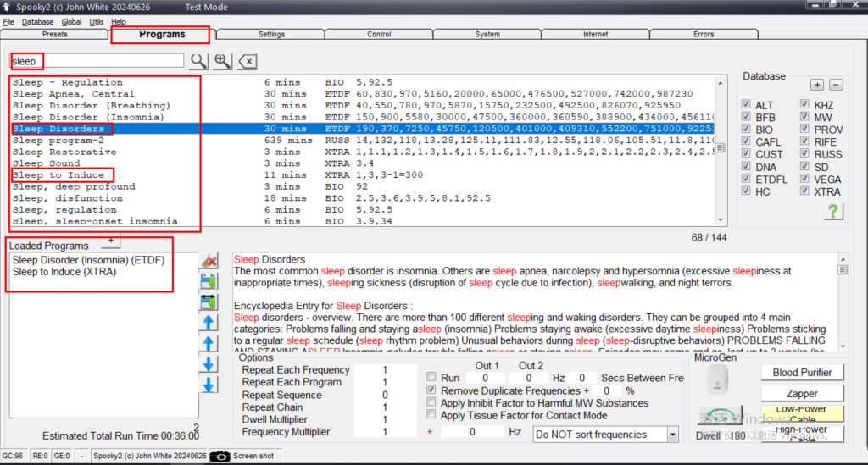Toggle Remove Duplicate Frequencies checkbox
This screenshot has height=465, width=868.
click(431, 390)
